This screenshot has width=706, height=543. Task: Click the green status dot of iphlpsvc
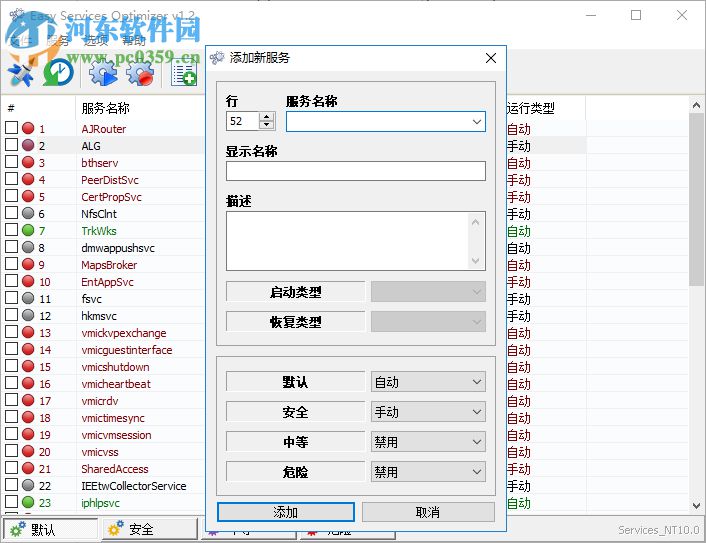click(x=28, y=502)
